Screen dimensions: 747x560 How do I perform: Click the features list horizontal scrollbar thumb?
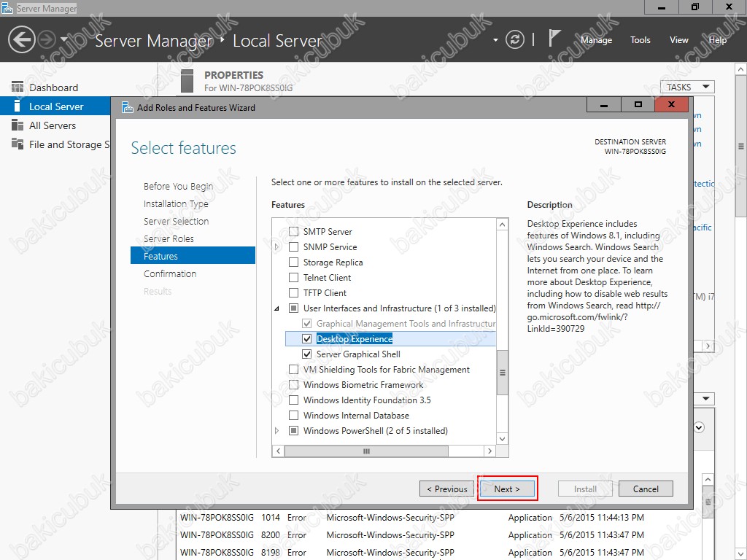click(366, 451)
